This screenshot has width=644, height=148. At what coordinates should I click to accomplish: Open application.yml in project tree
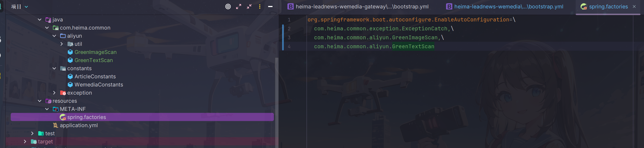(x=79, y=125)
